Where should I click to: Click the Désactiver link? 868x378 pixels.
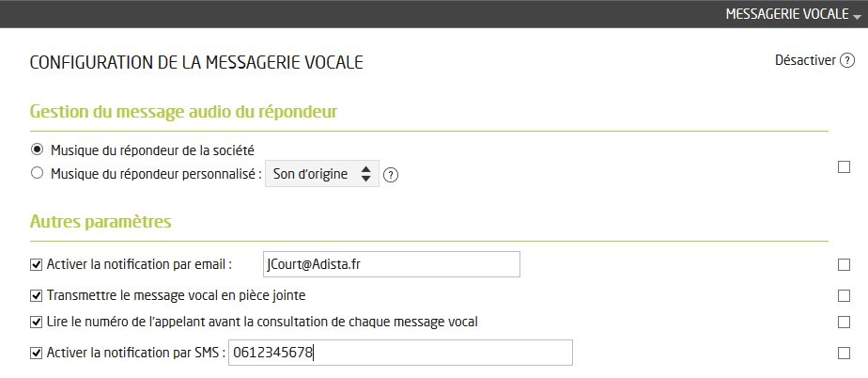click(x=804, y=60)
